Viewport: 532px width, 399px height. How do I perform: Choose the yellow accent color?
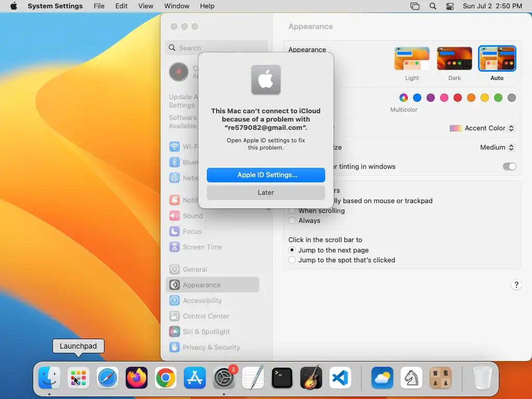tap(485, 98)
